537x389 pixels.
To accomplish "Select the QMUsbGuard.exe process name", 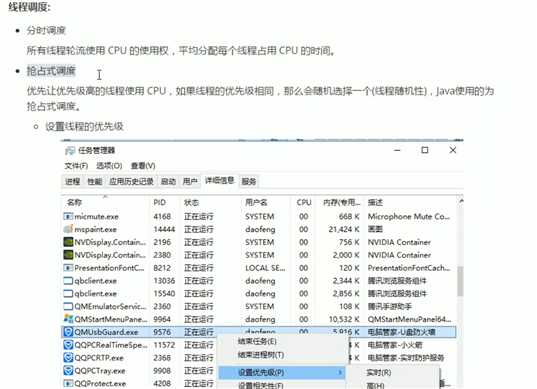I will pyautogui.click(x=106, y=332).
